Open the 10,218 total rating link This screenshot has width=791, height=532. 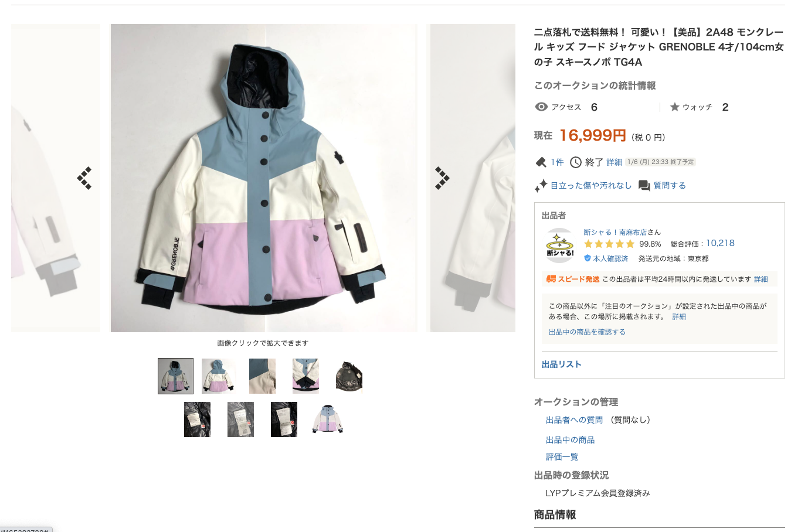pos(720,243)
